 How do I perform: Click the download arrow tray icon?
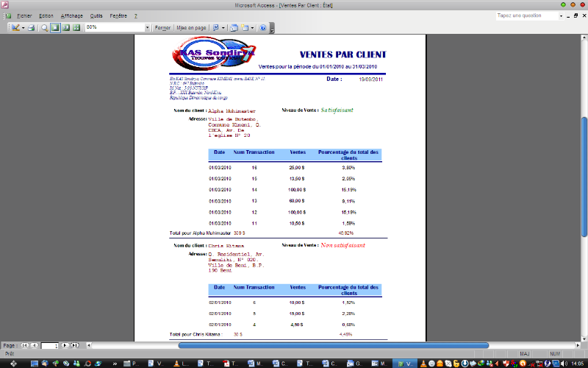pyautogui.click(x=465, y=364)
